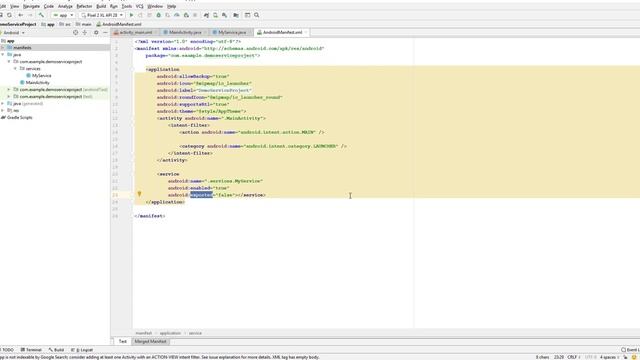Click Collapse All icon in Project panel
This screenshot has width=640, height=360.
click(85, 32)
